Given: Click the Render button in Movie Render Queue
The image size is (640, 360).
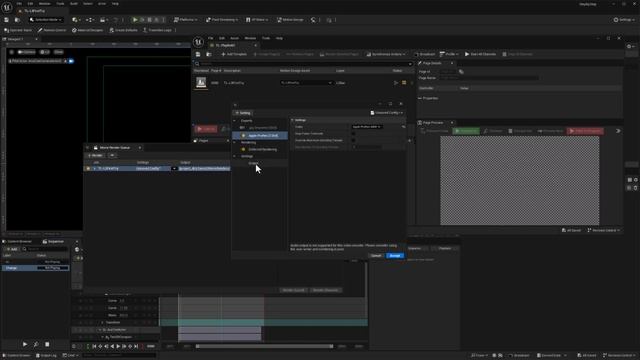Looking at the screenshot, I should (x=95, y=156).
